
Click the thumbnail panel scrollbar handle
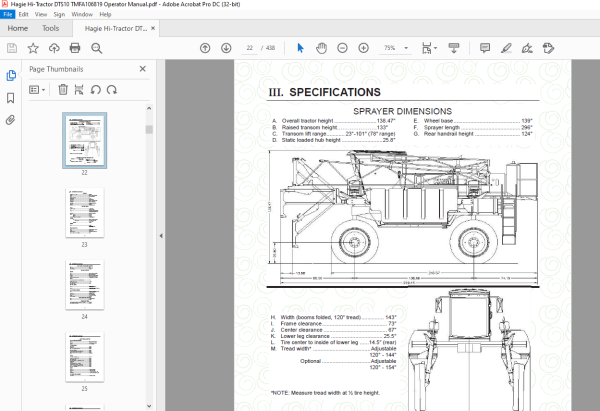tap(149, 129)
